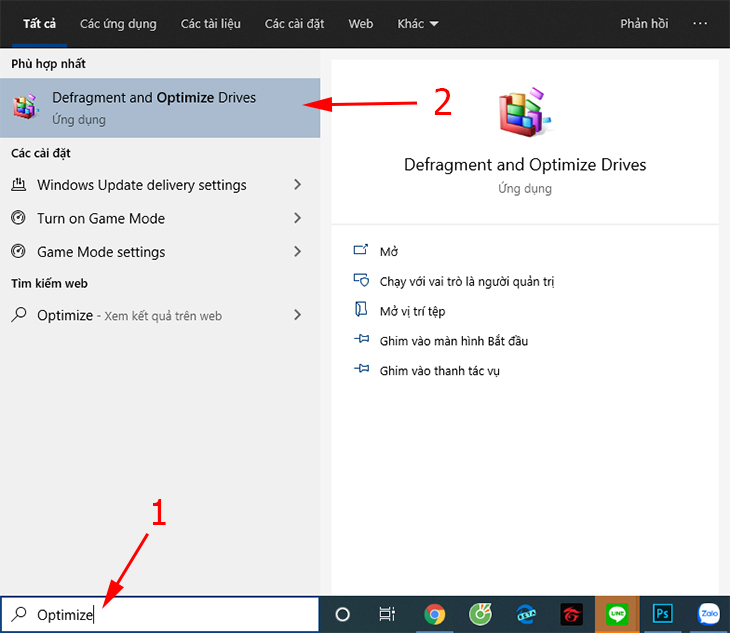This screenshot has height=633, width=730.
Task: Switch to the Các tài liệu tab
Action: tap(211, 24)
